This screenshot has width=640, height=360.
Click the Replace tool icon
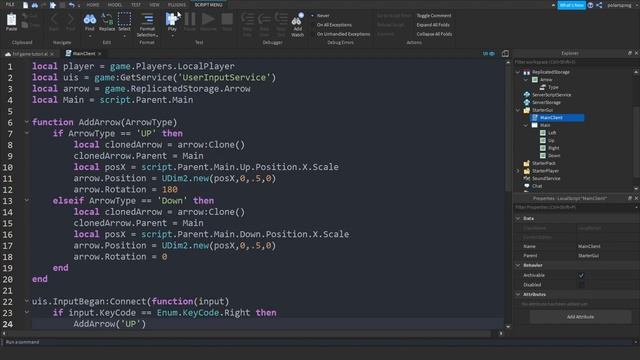[x=107, y=19]
